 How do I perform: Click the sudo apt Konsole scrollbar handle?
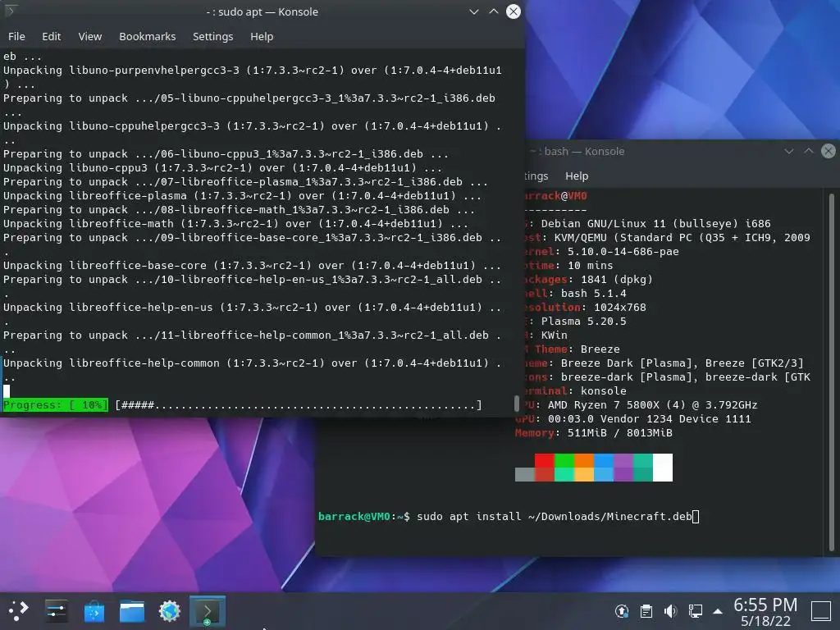(x=517, y=404)
